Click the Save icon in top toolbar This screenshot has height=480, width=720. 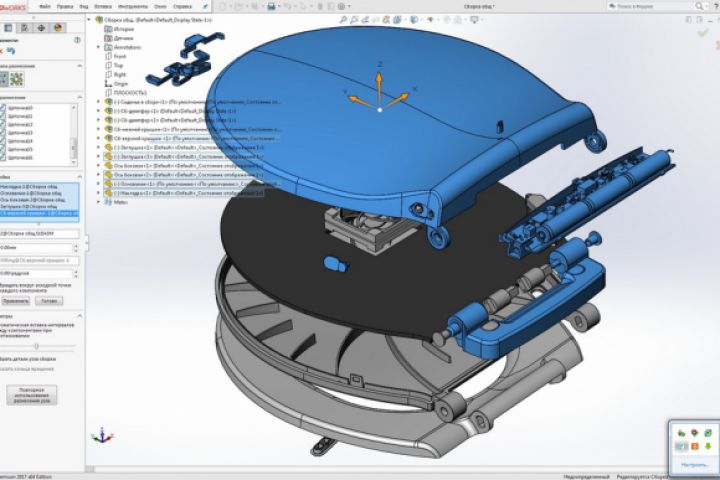[x=271, y=6]
